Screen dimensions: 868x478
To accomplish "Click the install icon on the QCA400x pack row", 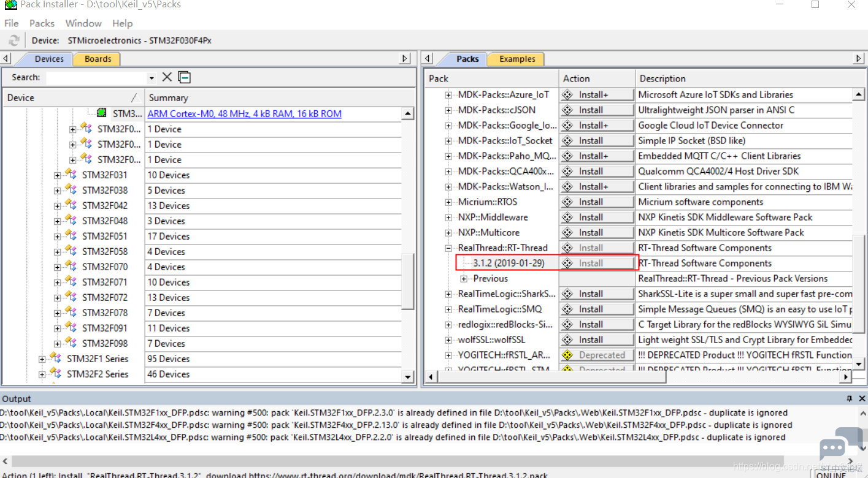I will click(567, 172).
